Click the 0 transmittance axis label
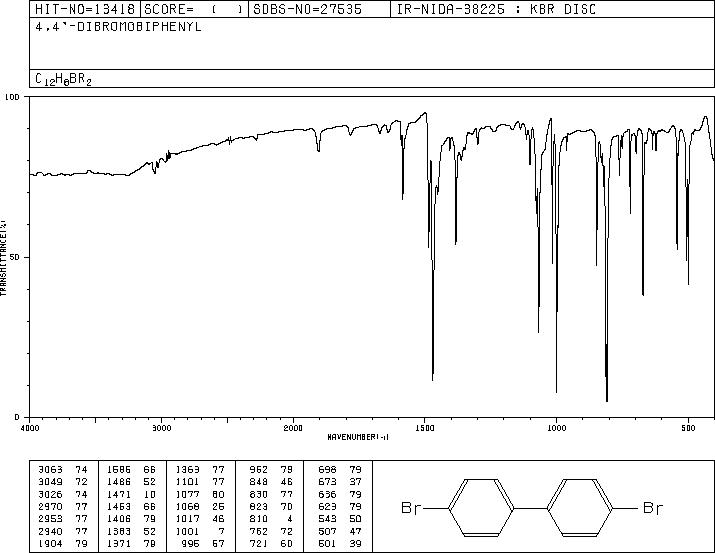 pos(17,417)
